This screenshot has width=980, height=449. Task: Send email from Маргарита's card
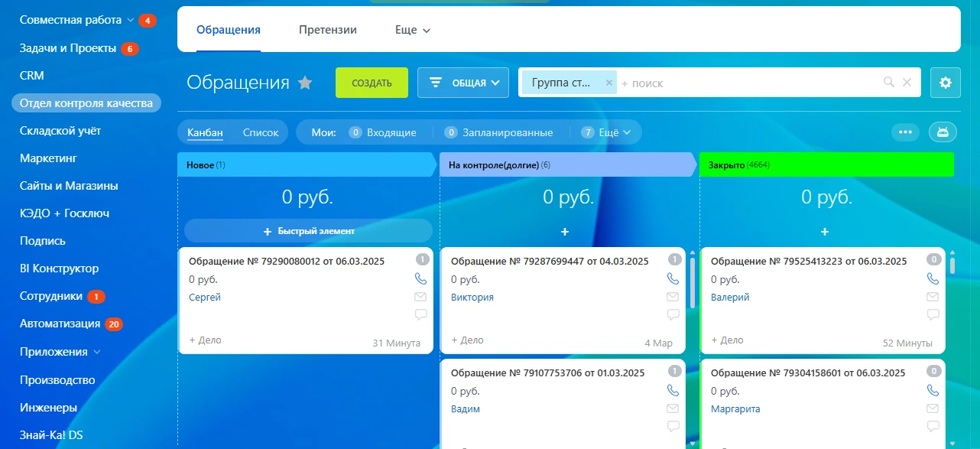pyautogui.click(x=933, y=408)
